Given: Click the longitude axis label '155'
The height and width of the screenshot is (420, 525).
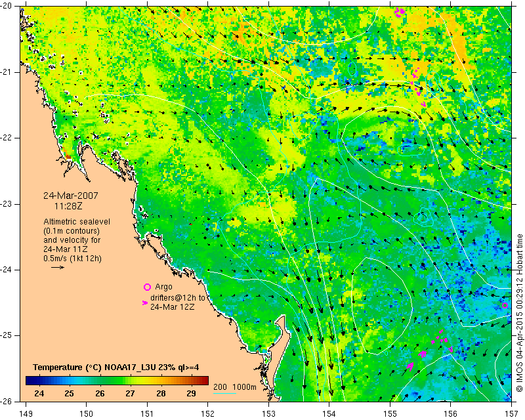Looking at the screenshot, I should tap(390, 414).
